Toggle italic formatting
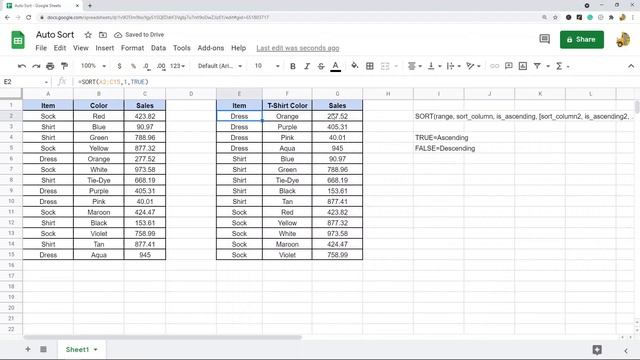 point(307,66)
